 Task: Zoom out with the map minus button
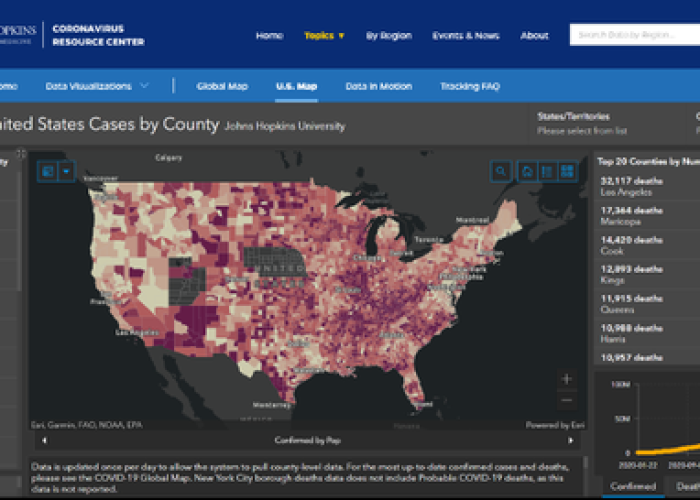pos(567,400)
